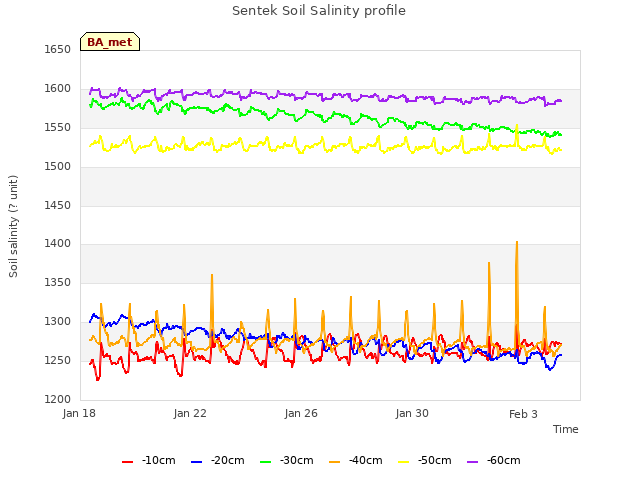Toggle the -50cm series legend label

coord(435,460)
